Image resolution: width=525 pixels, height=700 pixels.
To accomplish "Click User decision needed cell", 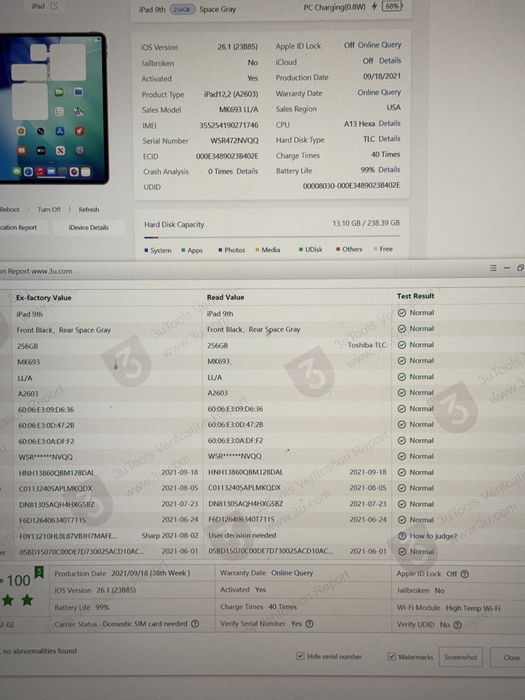I will click(242, 535).
